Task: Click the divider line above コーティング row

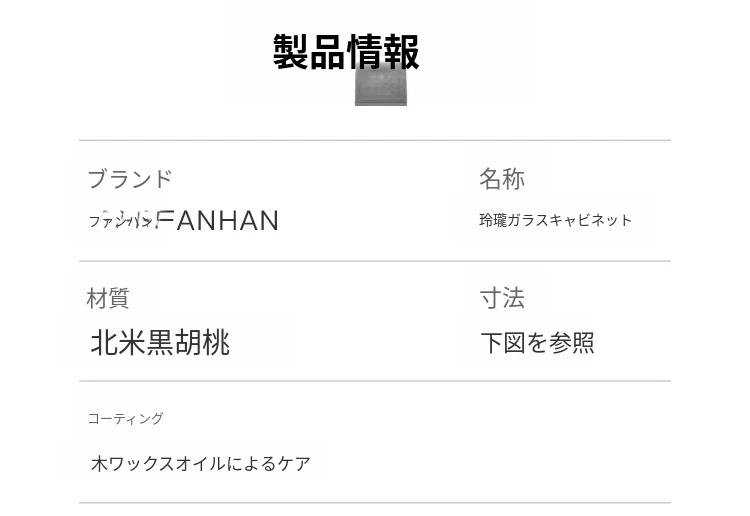Action: click(x=375, y=381)
